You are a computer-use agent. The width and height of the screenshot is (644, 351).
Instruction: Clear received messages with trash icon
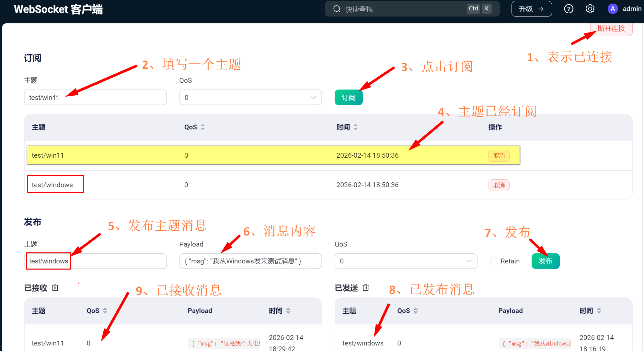[55, 288]
